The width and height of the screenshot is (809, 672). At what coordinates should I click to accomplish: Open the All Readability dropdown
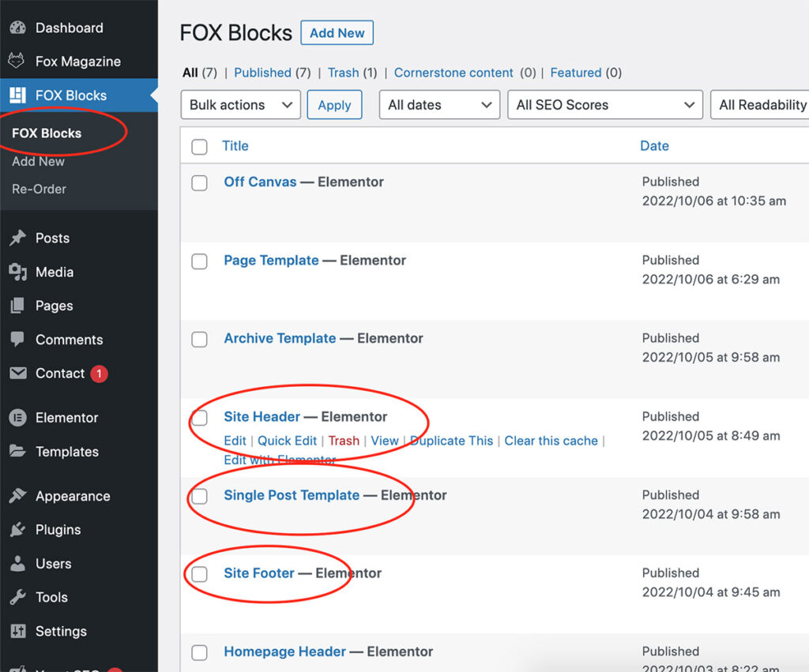(759, 105)
